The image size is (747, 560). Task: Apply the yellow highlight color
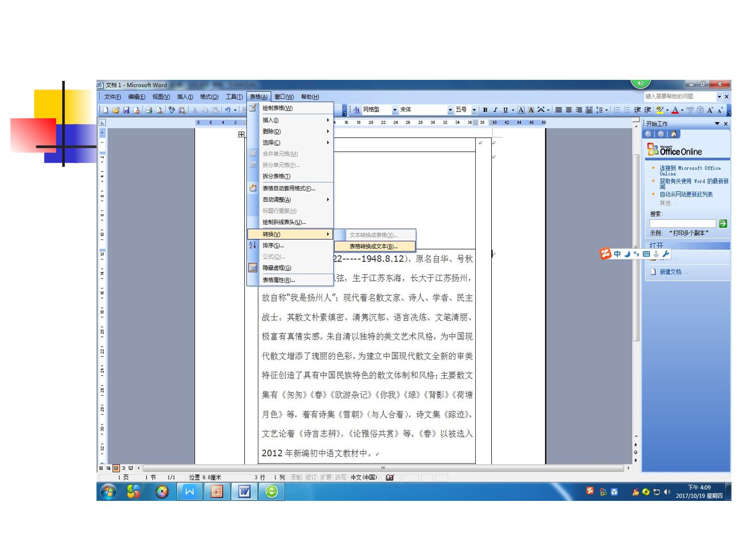659,110
